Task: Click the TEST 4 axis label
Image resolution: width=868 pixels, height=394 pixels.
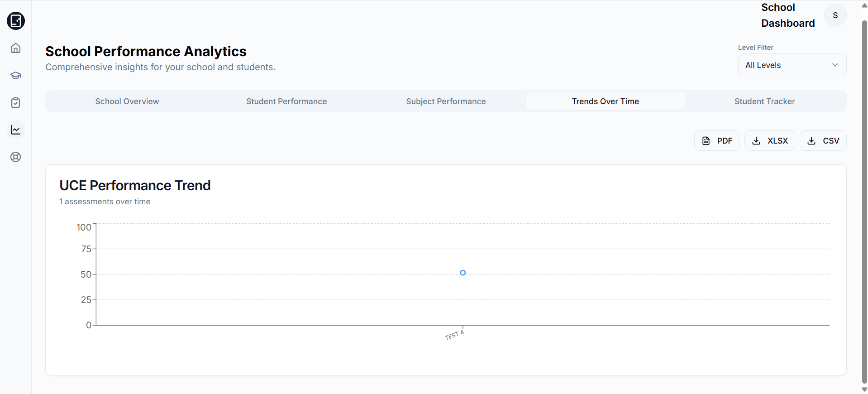Action: click(454, 335)
